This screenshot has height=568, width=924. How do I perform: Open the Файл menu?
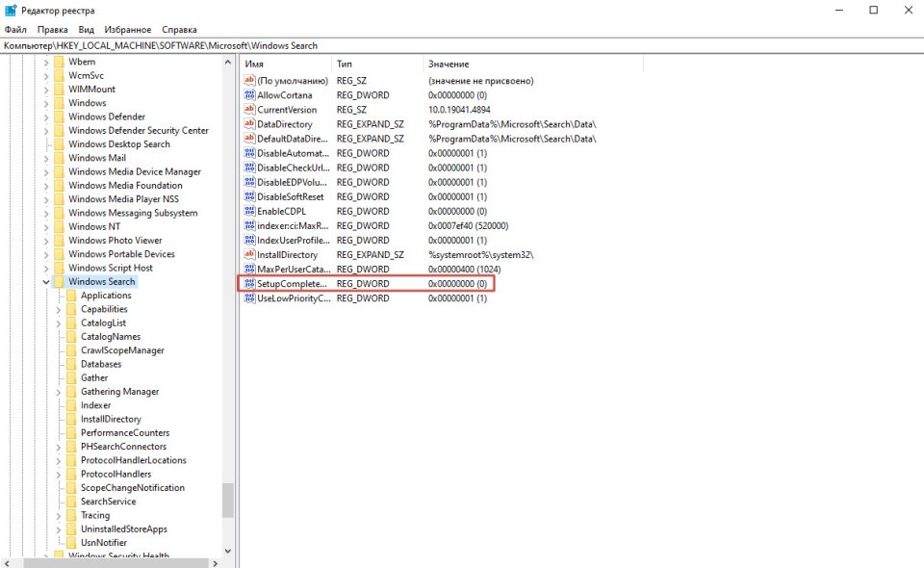coord(15,30)
